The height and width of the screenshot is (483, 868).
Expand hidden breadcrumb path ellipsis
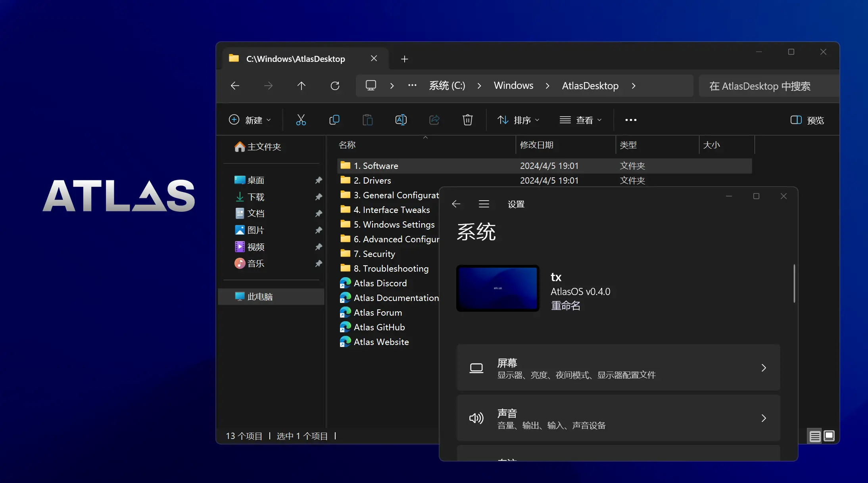pos(412,86)
